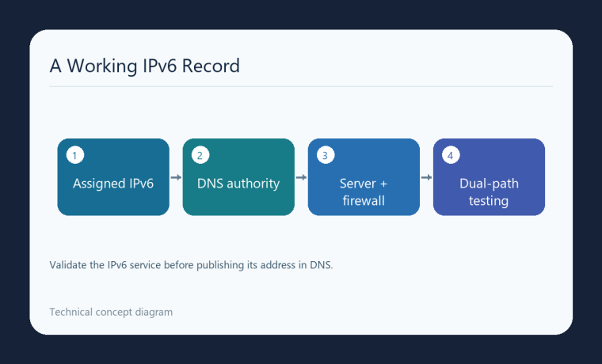The width and height of the screenshot is (602, 364).
Task: Click the arrow between Server + firewall and Dual-path testing
Action: tap(426, 177)
